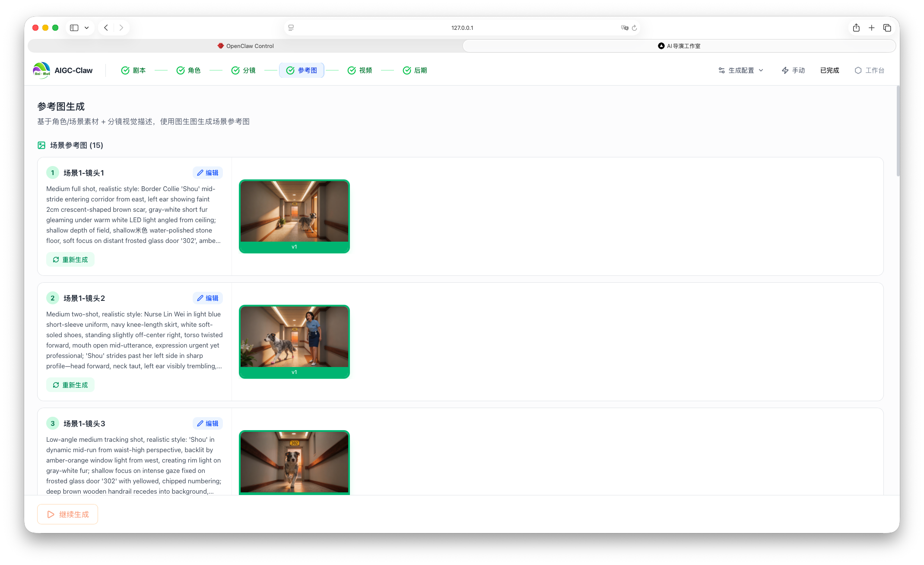
Task: Toggle the browser sidebar icon
Action: point(74,28)
